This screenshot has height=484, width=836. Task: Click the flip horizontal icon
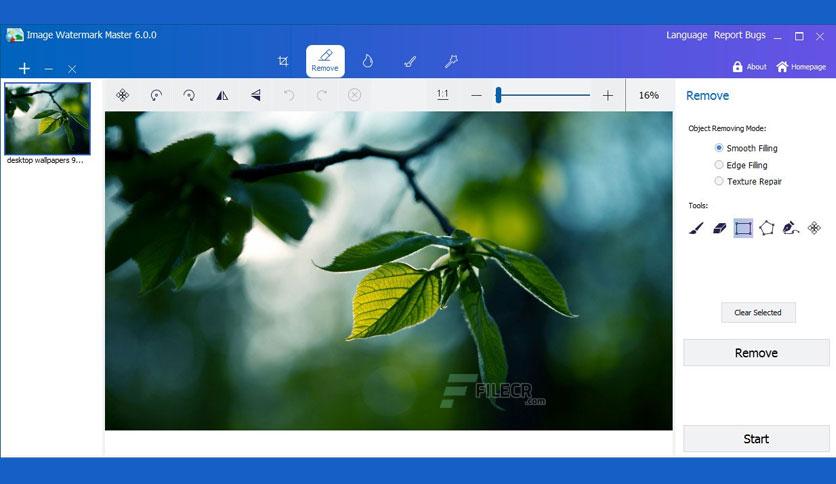(x=222, y=95)
